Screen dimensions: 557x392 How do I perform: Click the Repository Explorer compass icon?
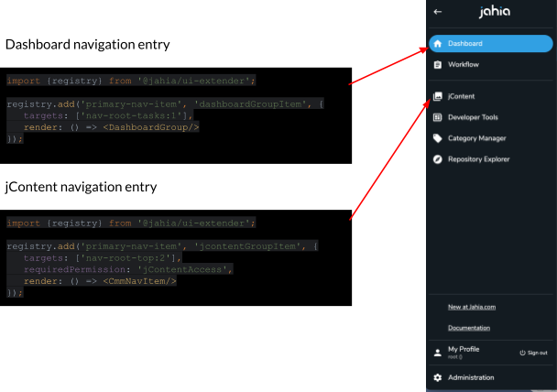tap(438, 159)
